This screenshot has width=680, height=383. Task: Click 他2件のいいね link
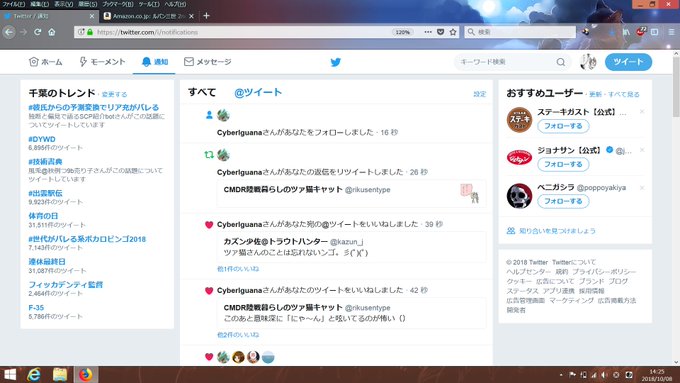pos(238,335)
